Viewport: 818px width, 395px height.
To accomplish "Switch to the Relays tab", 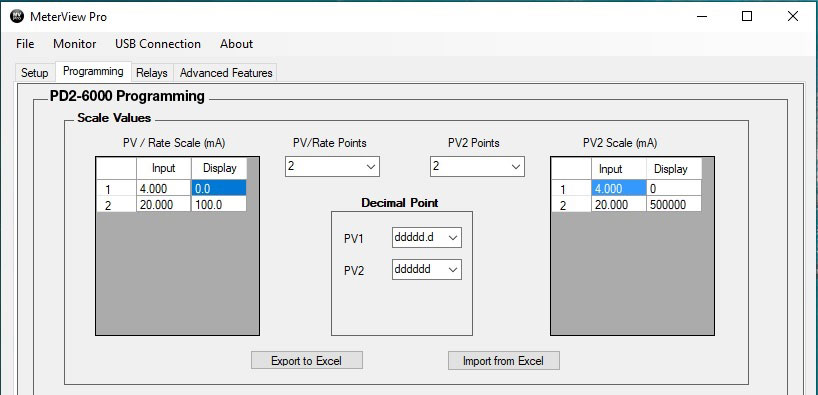I will [x=152, y=73].
